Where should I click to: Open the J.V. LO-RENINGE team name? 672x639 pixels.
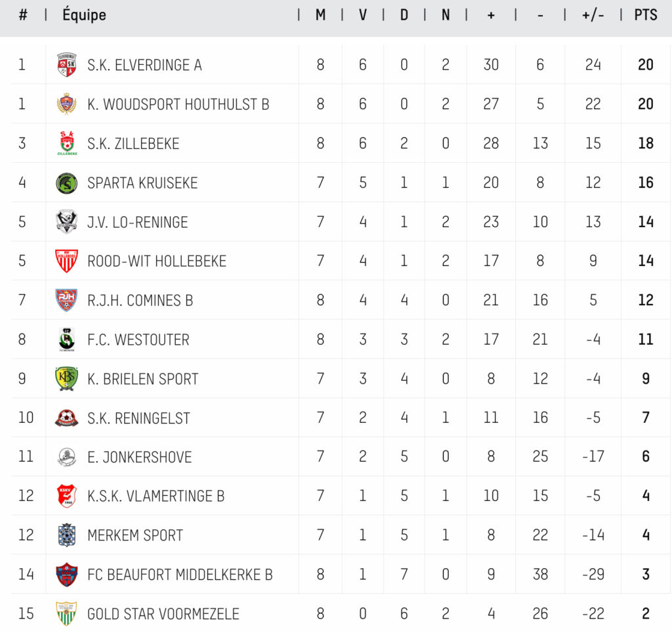(x=137, y=222)
